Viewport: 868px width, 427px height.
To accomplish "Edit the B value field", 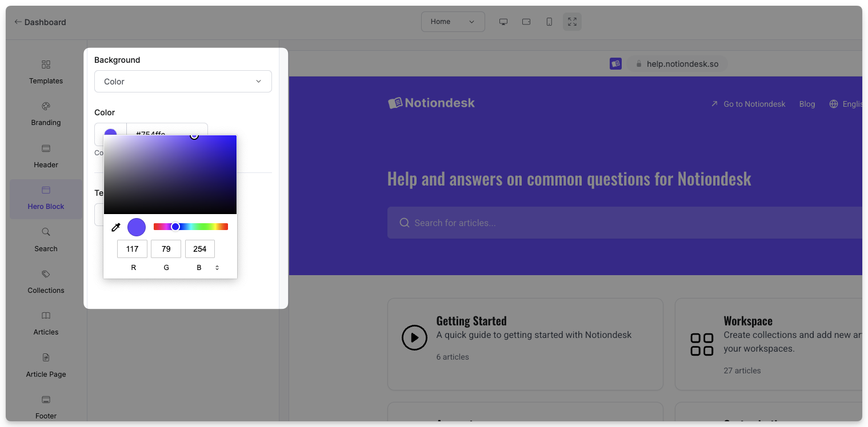I will 200,249.
